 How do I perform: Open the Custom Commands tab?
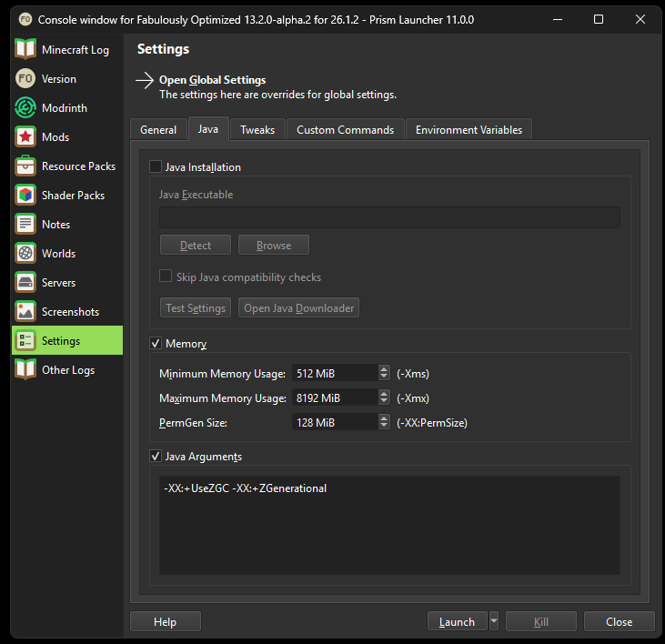point(345,130)
